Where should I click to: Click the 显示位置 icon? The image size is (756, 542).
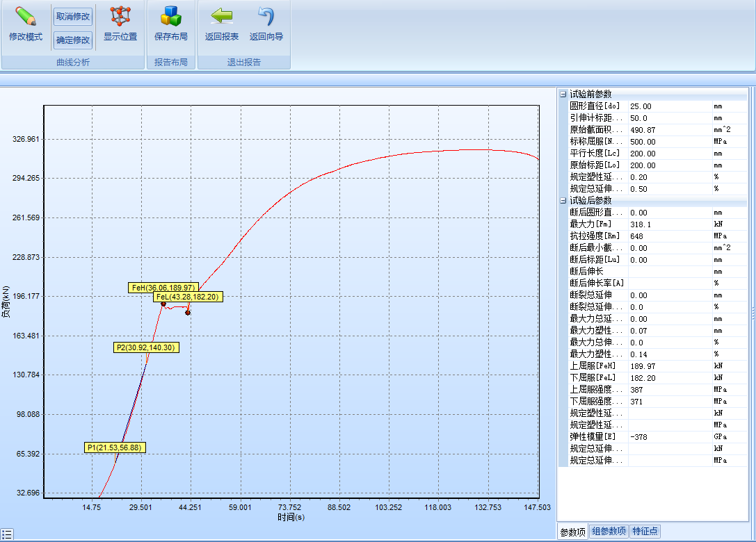[x=120, y=17]
